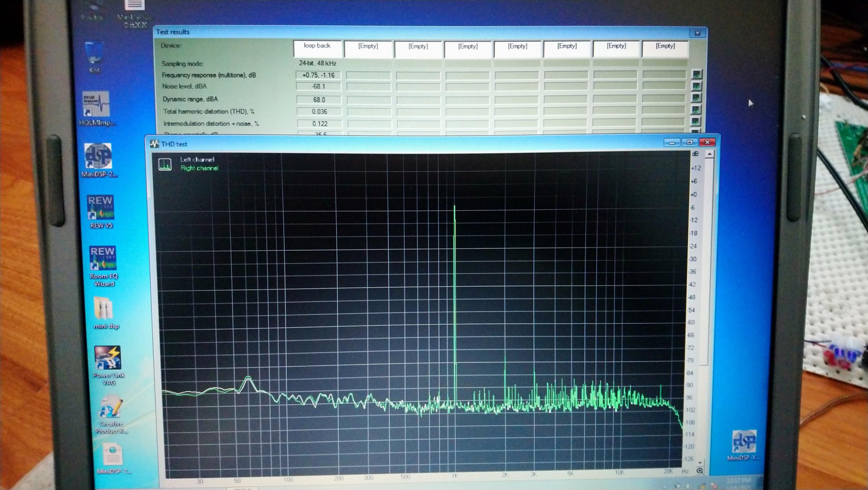Maximize the THD test window
868x490 pixels.
[x=690, y=142]
